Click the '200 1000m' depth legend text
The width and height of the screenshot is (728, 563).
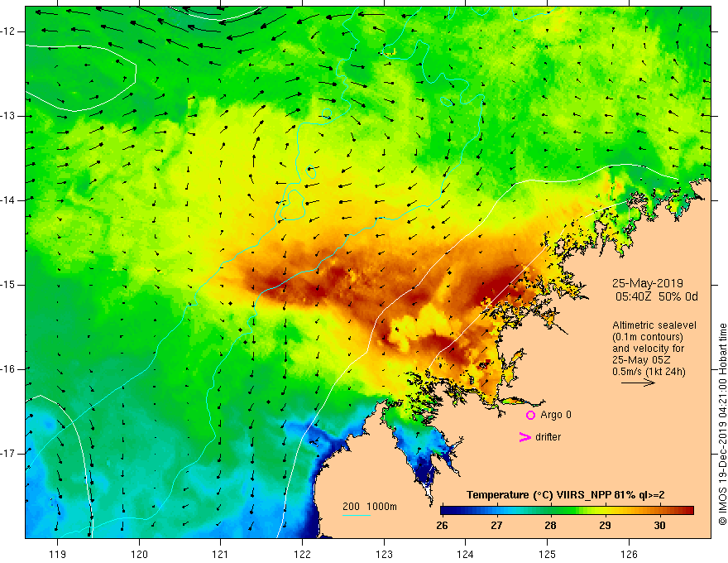(370, 507)
